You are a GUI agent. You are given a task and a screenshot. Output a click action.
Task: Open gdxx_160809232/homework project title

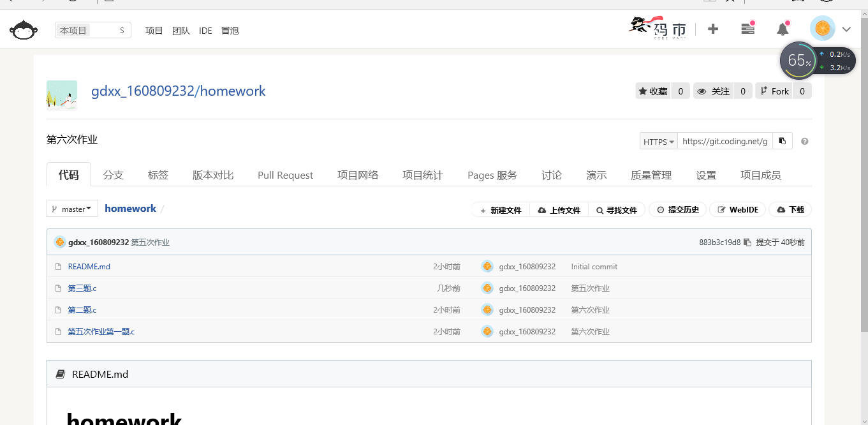pyautogui.click(x=179, y=91)
